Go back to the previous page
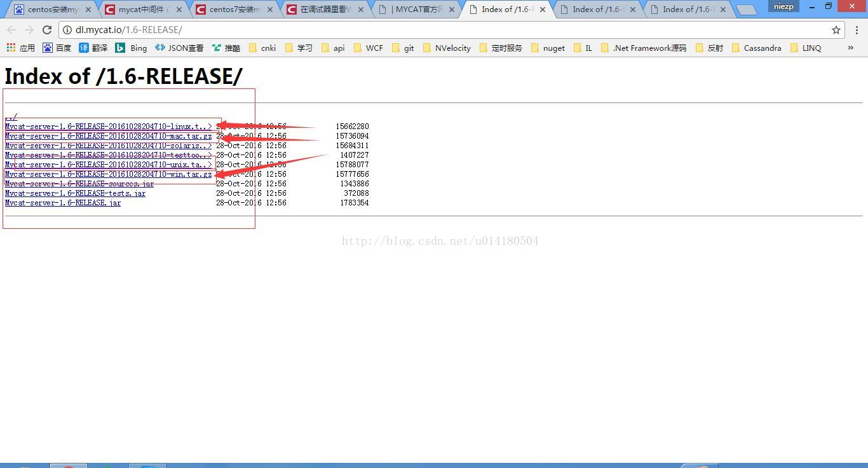Viewport: 868px width, 468px height. click(x=11, y=30)
